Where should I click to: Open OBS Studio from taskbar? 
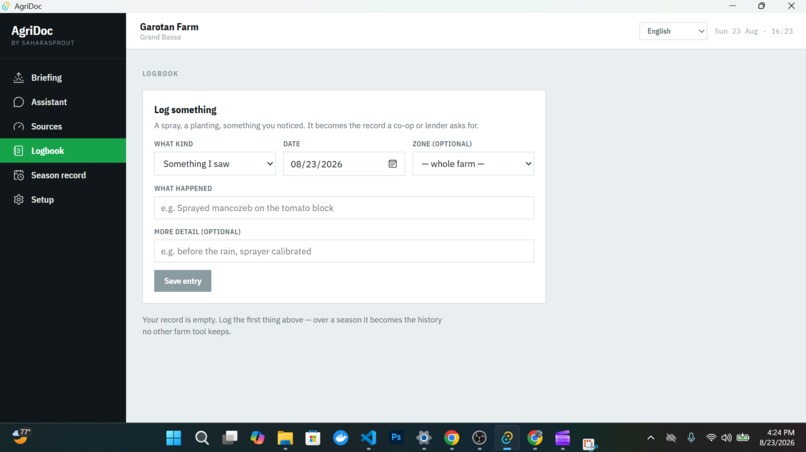coord(479,438)
